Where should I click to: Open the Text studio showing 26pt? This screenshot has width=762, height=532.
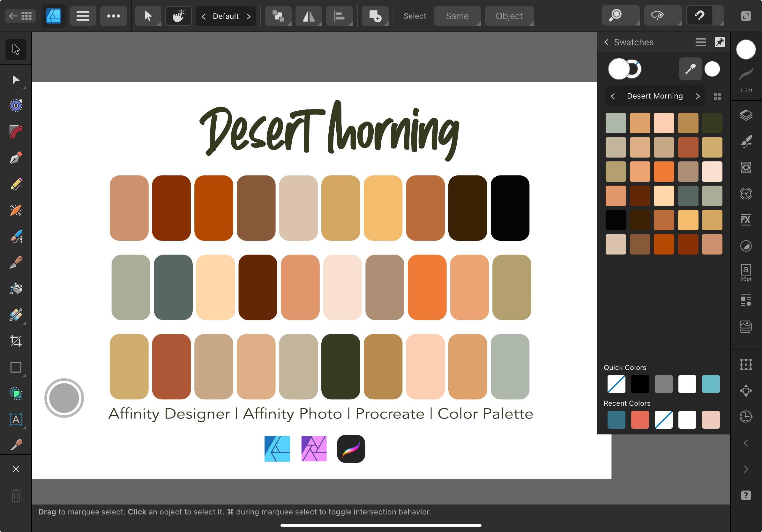click(746, 273)
